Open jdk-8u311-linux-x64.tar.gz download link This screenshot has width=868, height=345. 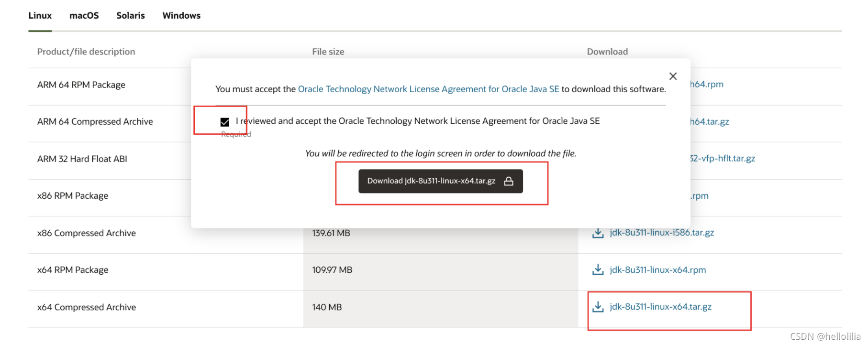(x=660, y=307)
